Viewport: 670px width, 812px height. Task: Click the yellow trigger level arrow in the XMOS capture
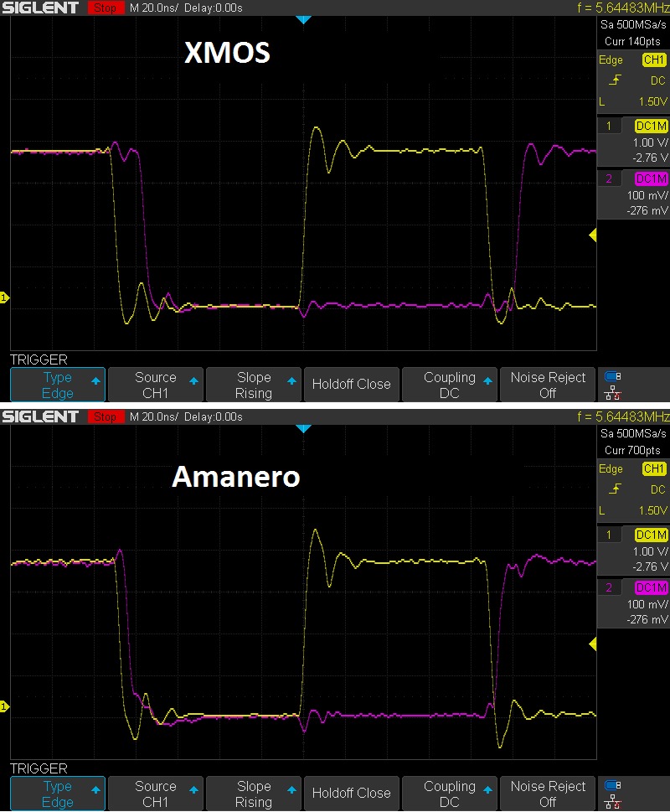pos(593,235)
